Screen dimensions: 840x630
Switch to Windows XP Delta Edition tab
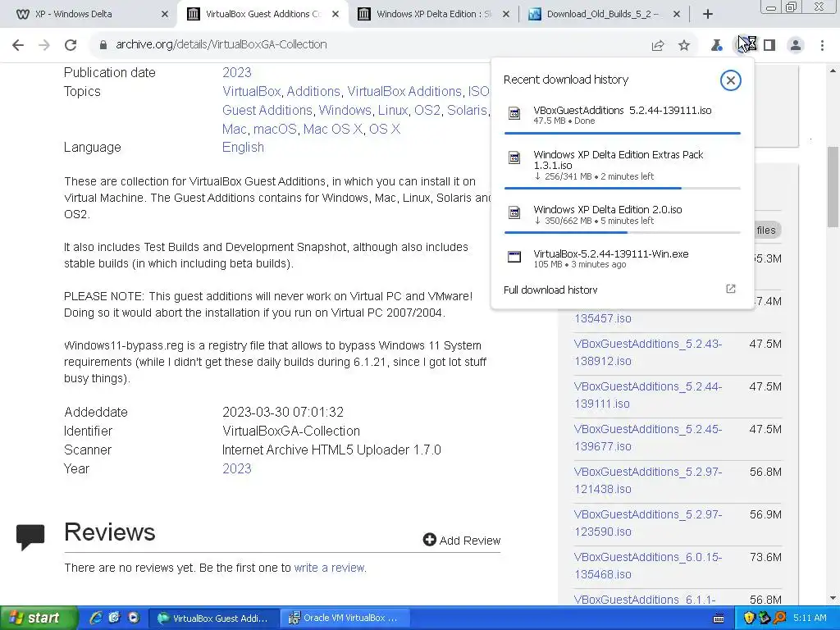click(x=431, y=14)
